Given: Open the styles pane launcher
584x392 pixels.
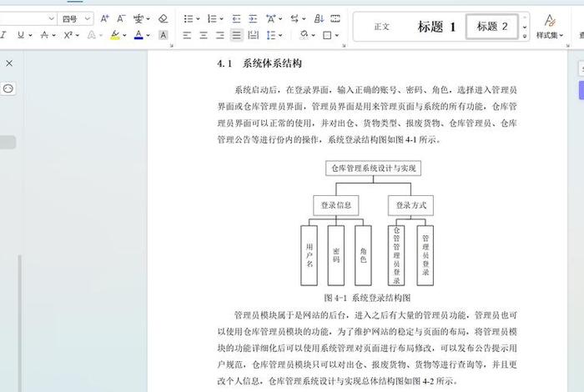Looking at the screenshot, I should [x=568, y=46].
